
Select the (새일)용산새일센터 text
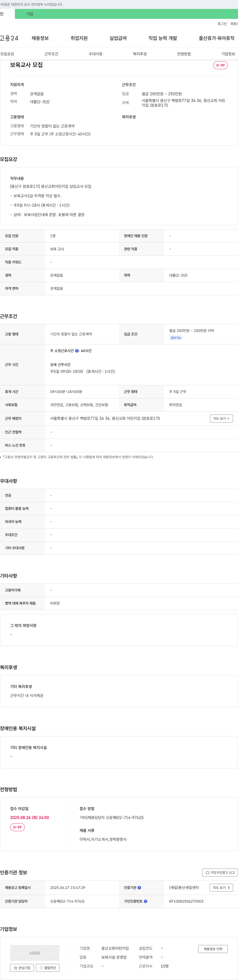184,887
